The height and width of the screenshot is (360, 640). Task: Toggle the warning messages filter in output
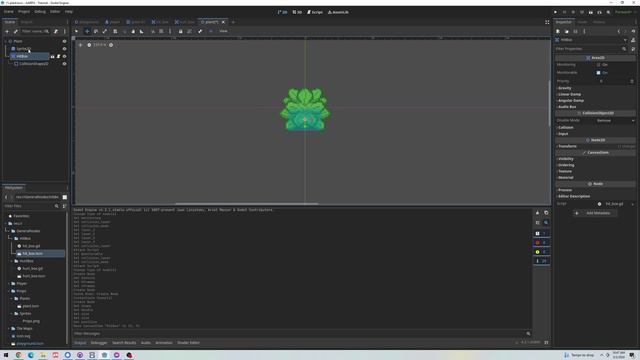pyautogui.click(x=541, y=252)
